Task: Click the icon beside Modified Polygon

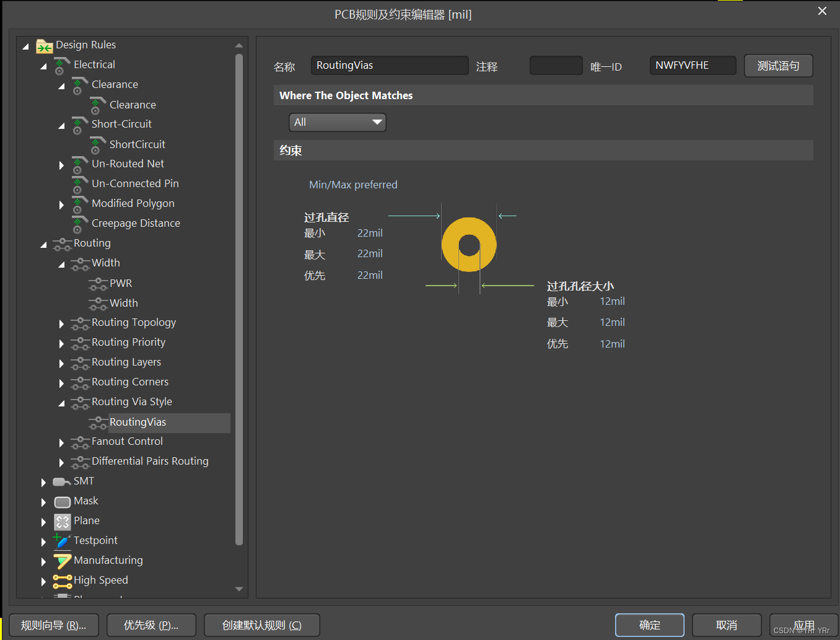Action: tap(80, 204)
